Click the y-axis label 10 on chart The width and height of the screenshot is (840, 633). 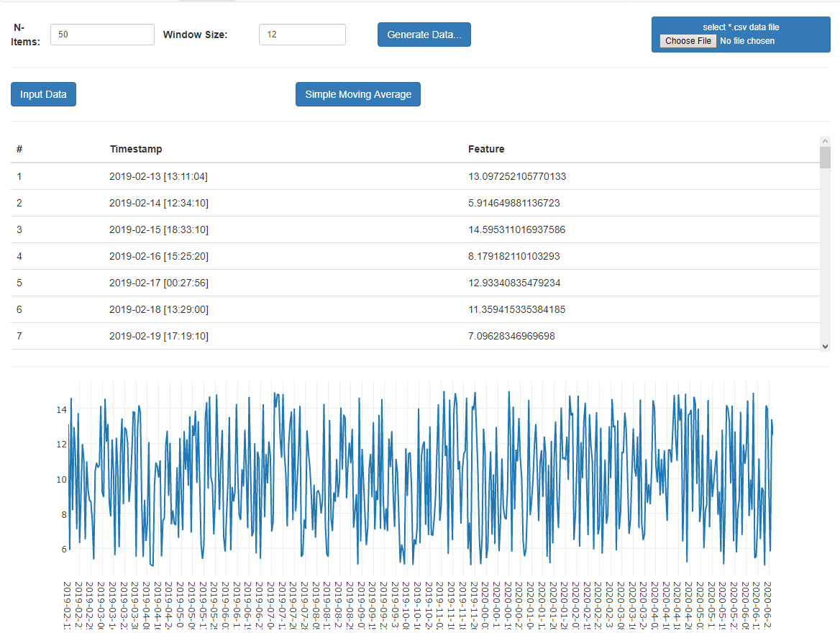pyautogui.click(x=62, y=479)
